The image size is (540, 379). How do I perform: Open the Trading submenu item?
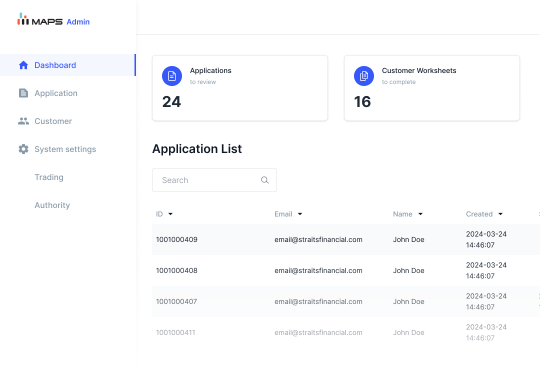click(x=49, y=177)
